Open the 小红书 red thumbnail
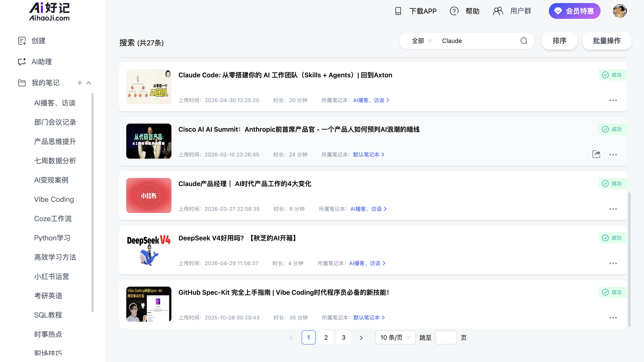Viewport: 644px width, 362px height. click(x=149, y=195)
